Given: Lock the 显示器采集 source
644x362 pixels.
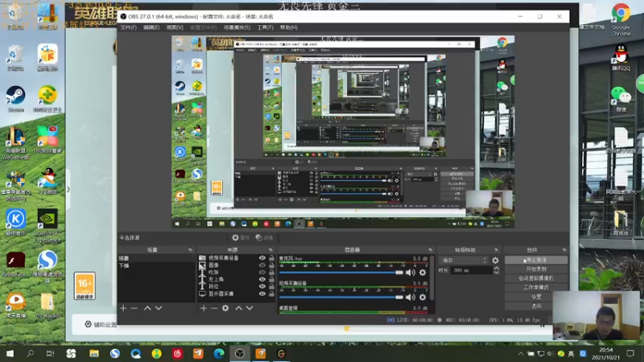Looking at the screenshot, I should [271, 294].
